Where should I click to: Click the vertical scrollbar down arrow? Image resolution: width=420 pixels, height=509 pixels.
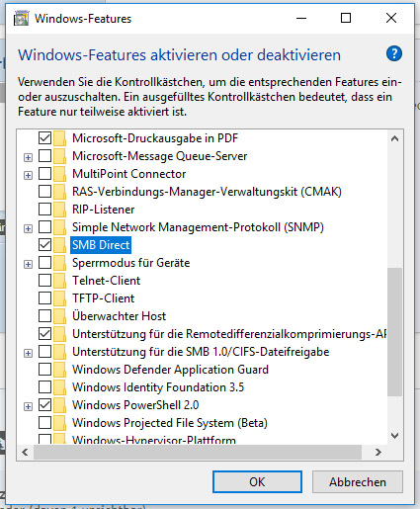(x=394, y=436)
